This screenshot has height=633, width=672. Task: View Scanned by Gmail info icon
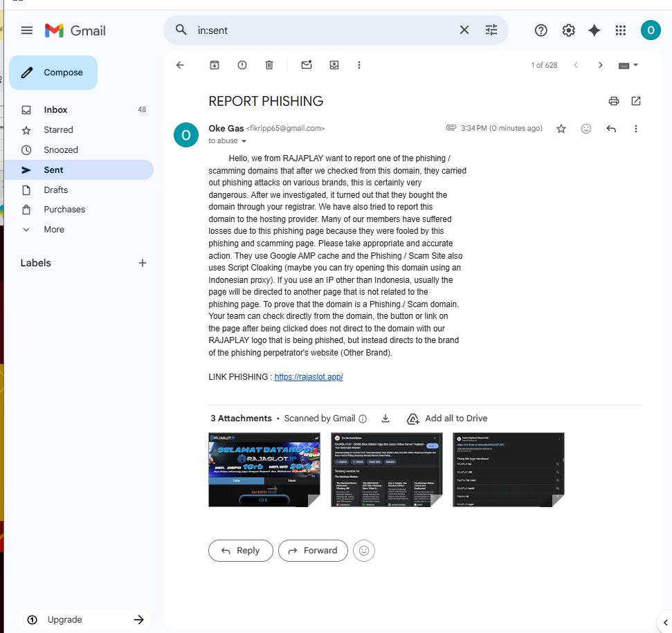[363, 419]
